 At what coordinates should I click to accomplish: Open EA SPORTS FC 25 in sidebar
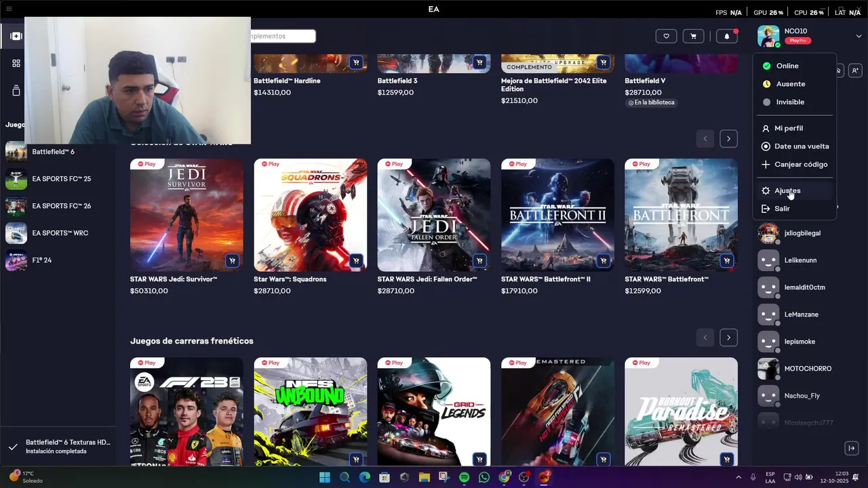click(58, 179)
